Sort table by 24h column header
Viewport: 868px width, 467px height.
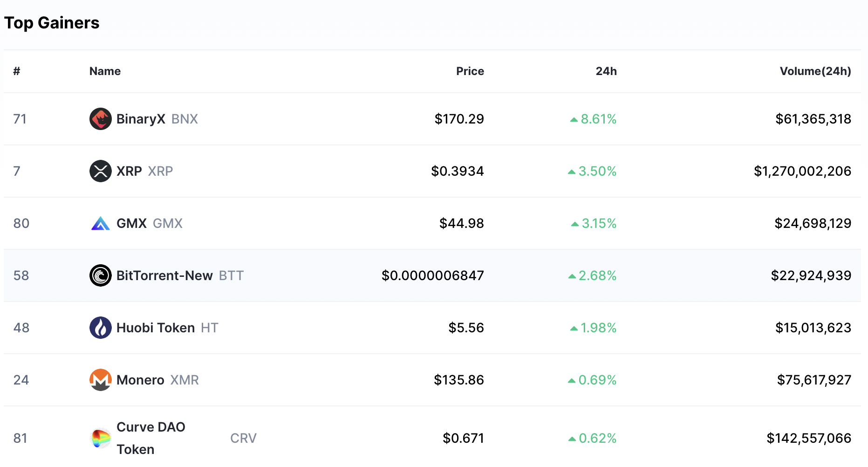point(606,71)
